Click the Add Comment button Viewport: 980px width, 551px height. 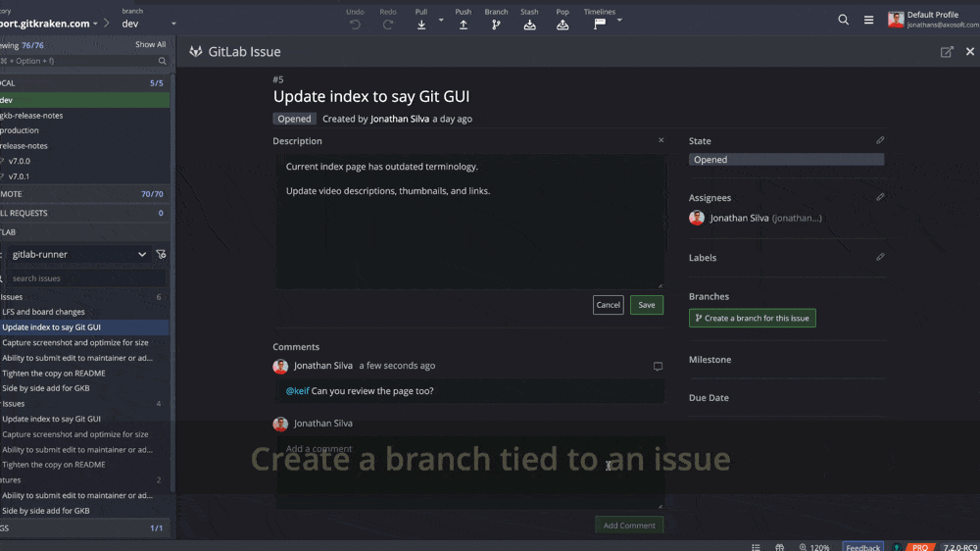coord(629,526)
